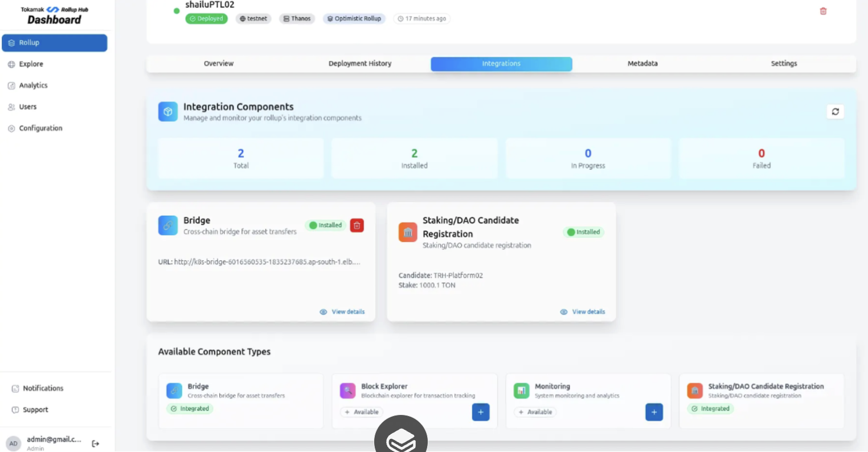Open Explore in the sidebar
Image resolution: width=868 pixels, height=452 pixels.
coord(31,64)
